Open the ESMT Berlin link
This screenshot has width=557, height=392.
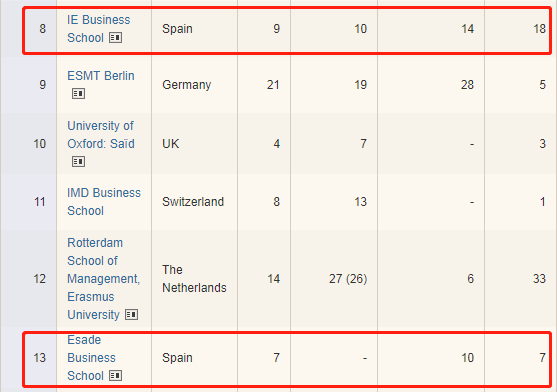point(101,76)
